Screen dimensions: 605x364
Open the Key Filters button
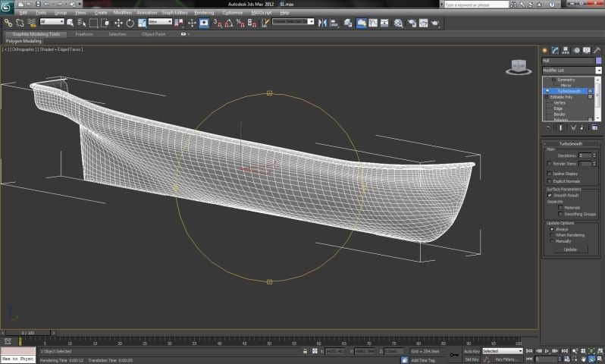(506, 359)
